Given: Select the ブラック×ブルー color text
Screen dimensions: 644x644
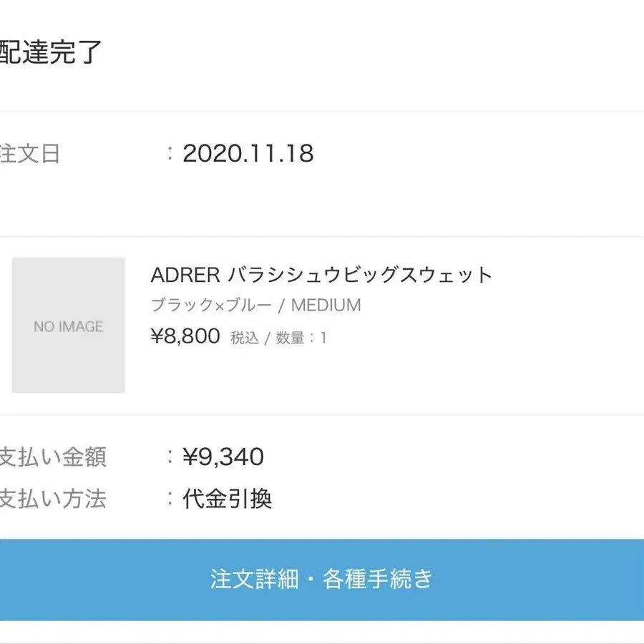Looking at the screenshot, I should (211, 306).
